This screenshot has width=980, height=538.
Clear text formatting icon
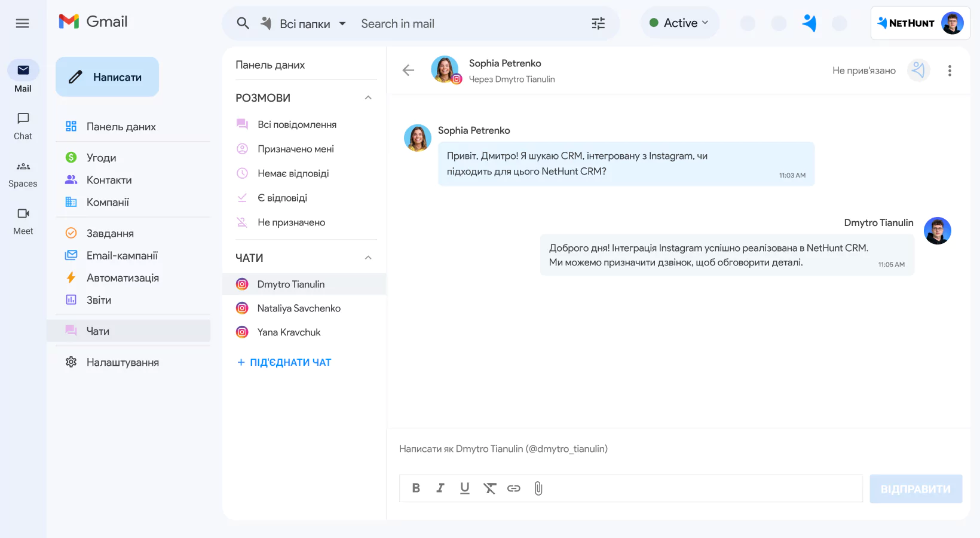pyautogui.click(x=489, y=488)
